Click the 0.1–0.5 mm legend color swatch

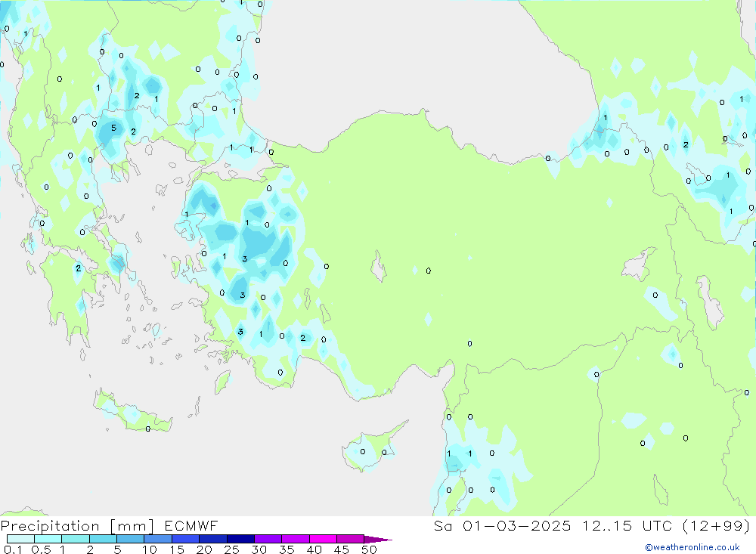click(20, 539)
